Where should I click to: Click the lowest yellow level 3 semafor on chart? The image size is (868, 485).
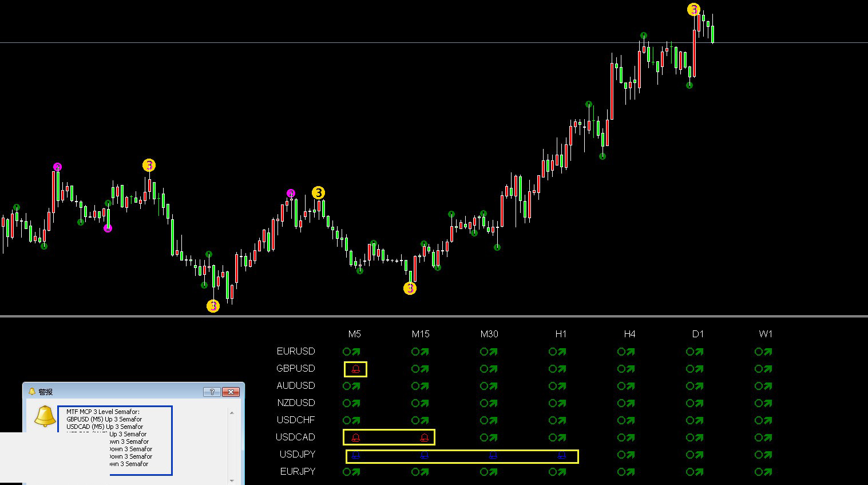pos(213,306)
